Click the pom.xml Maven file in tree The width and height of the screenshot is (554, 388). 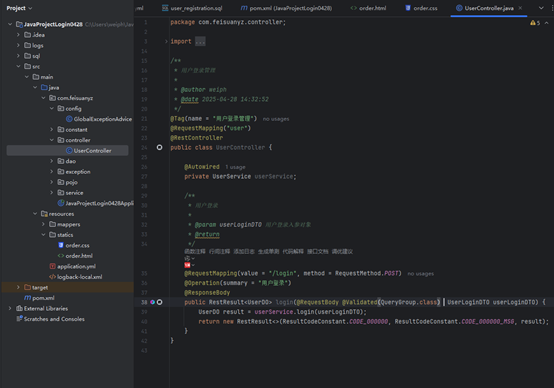[x=39, y=298]
